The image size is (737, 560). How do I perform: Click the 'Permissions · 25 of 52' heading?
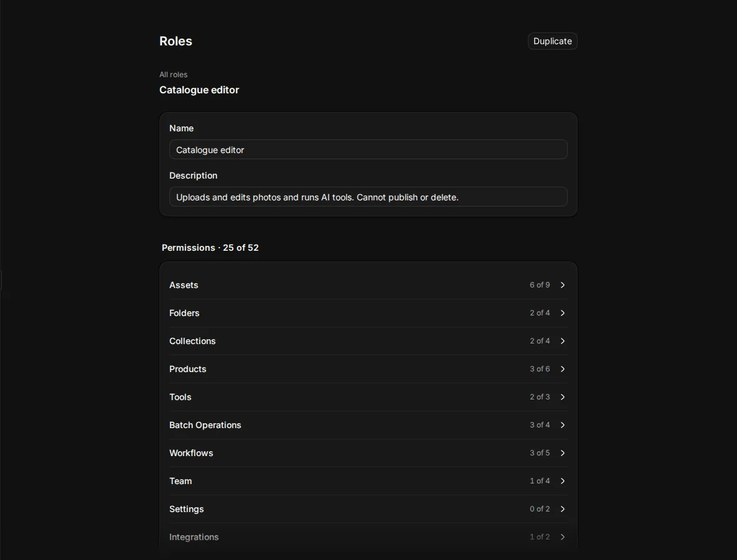pyautogui.click(x=210, y=248)
